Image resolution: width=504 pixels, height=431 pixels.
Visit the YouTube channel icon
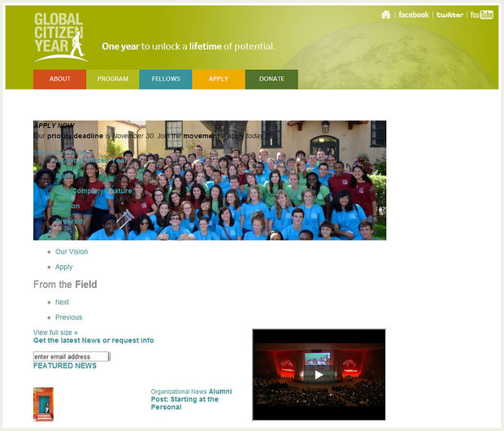(x=481, y=15)
